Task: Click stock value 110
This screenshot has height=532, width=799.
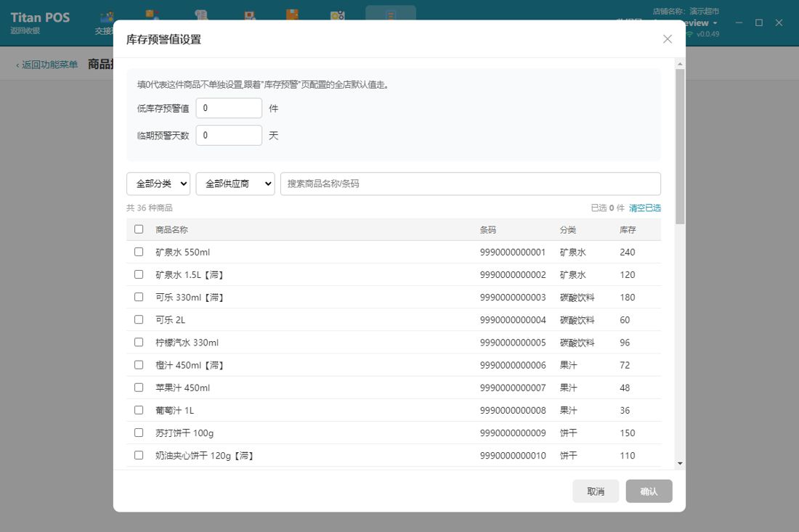Action: click(x=628, y=456)
